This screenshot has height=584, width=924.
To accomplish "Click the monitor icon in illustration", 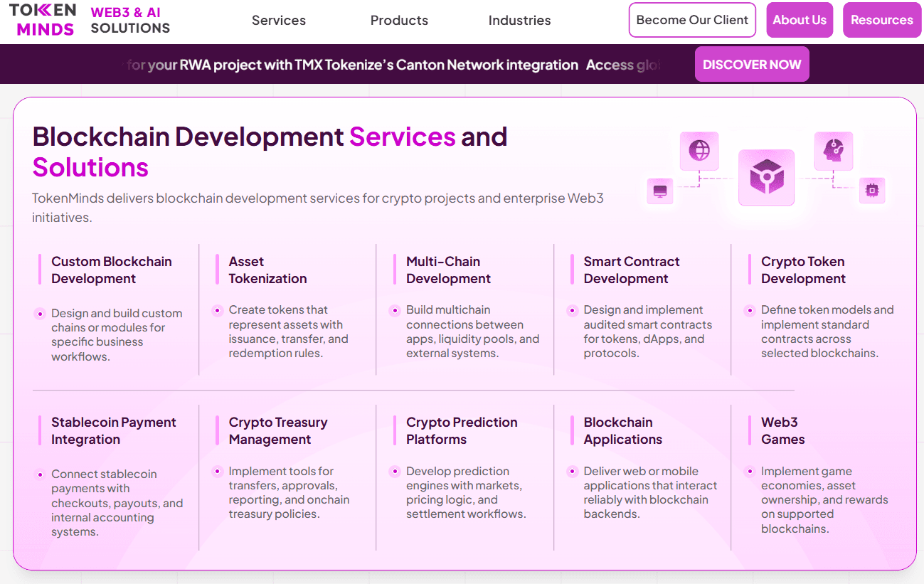I will (x=659, y=191).
